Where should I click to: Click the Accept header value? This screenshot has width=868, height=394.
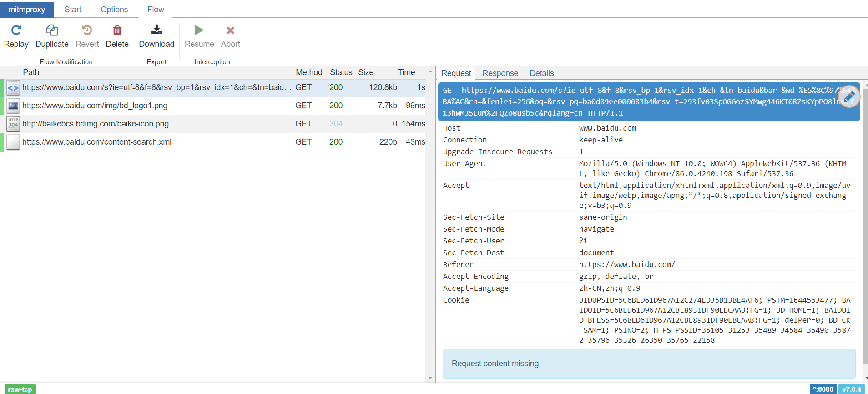tap(715, 196)
